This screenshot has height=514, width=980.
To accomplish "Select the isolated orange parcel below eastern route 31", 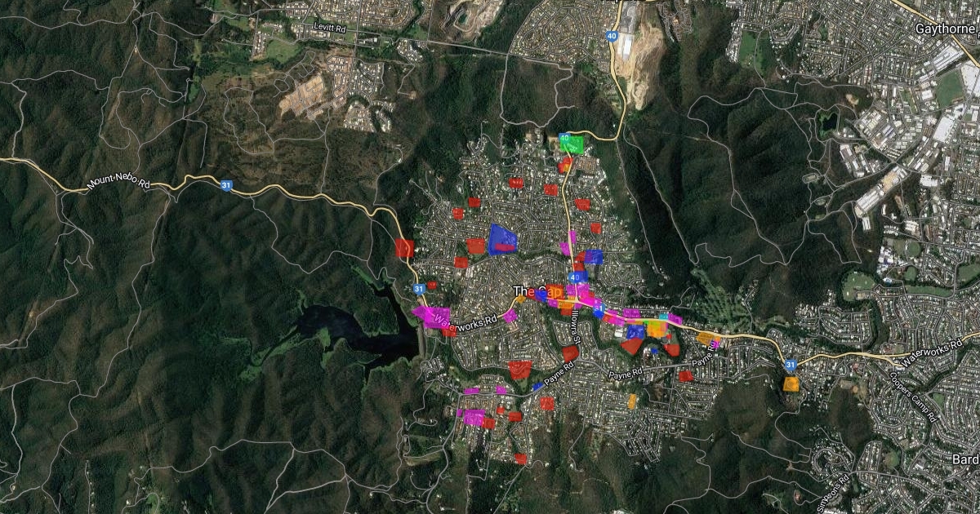I will click(x=791, y=383).
